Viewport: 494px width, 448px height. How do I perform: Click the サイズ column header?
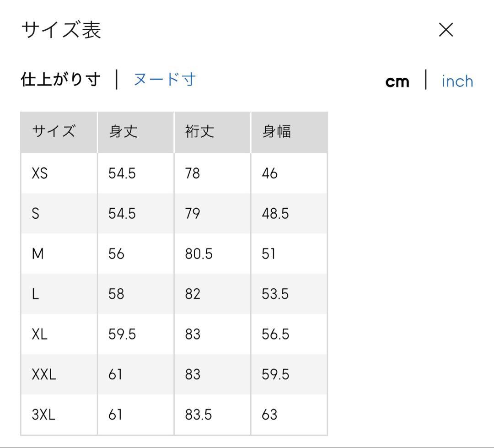54,132
